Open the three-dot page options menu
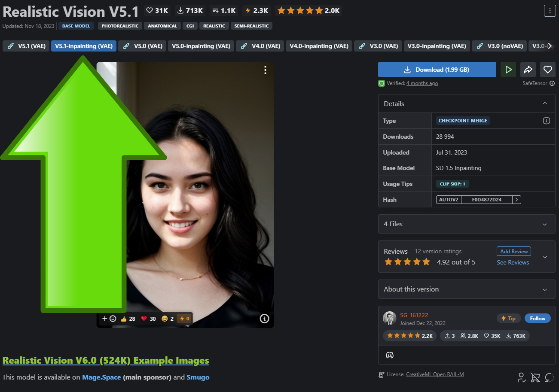 coord(550,11)
